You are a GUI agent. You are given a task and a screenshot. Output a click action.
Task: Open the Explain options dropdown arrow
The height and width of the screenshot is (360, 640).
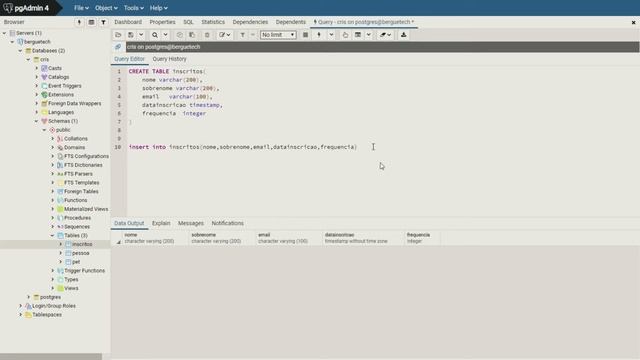click(x=368, y=35)
